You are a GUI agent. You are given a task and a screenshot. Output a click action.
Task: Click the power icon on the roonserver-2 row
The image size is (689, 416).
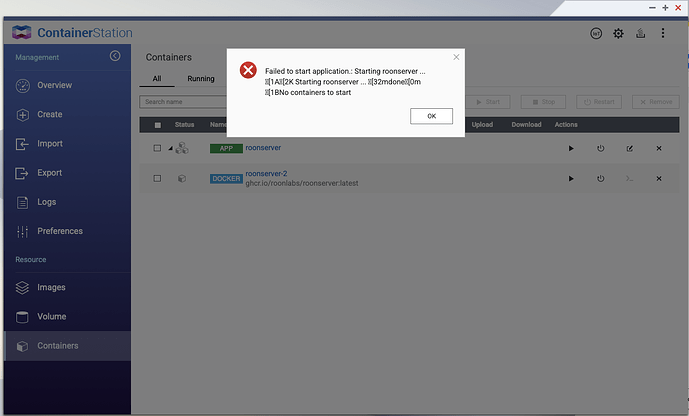click(600, 178)
